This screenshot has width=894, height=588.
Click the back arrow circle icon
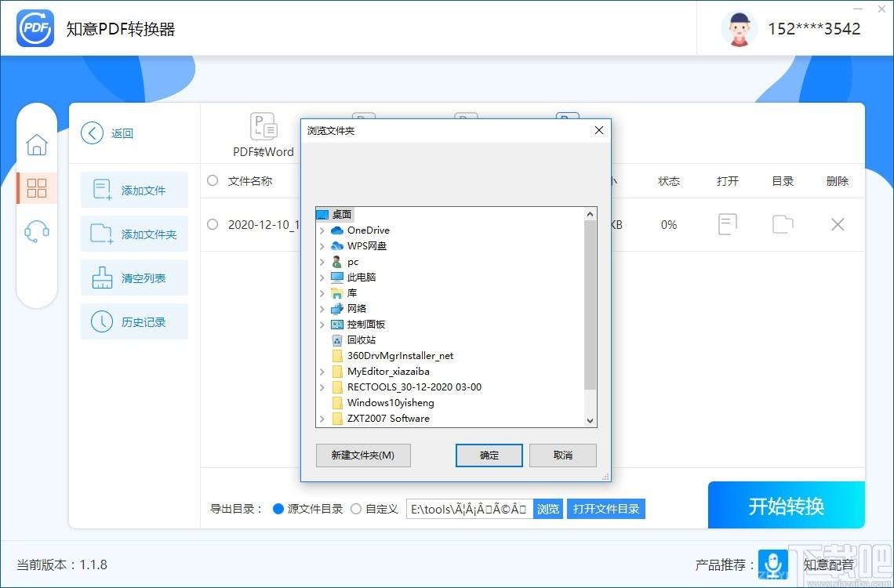point(92,132)
